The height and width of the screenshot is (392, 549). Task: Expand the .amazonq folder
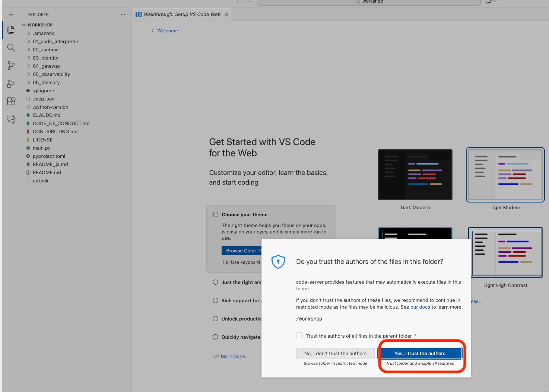coord(76,33)
